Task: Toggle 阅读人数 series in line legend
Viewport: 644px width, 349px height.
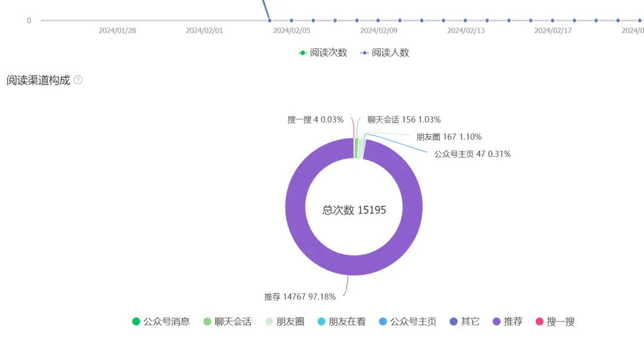Action: click(x=385, y=52)
